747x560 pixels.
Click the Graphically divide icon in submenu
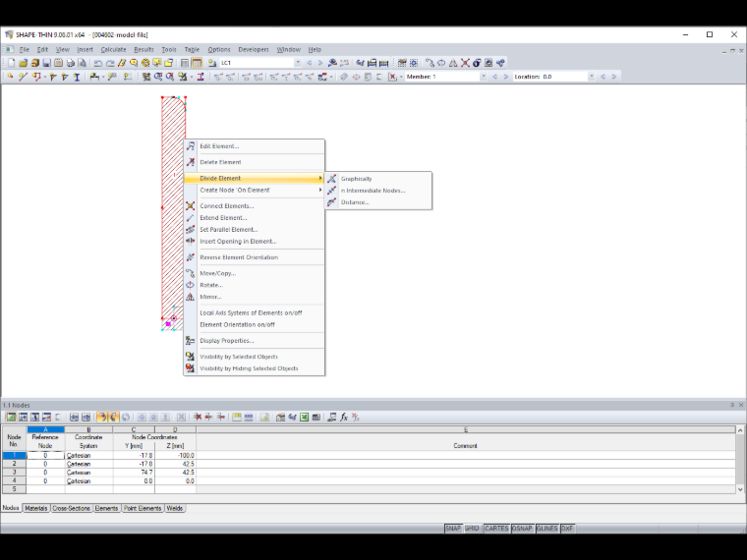[332, 179]
